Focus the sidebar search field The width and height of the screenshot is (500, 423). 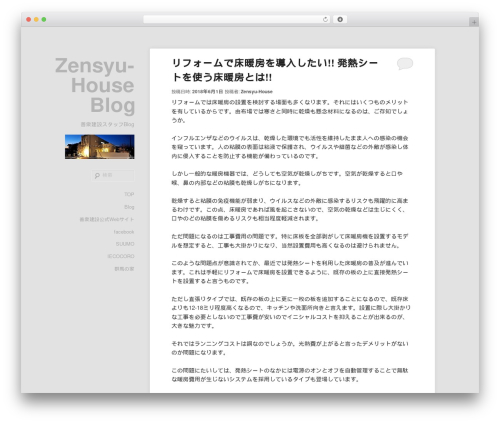113,175
